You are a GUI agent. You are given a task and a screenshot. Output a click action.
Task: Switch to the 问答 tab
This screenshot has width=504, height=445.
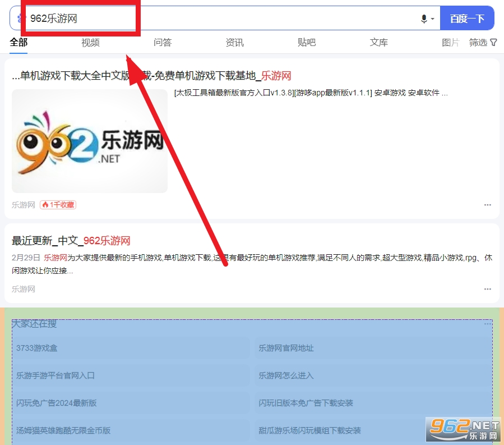click(x=163, y=43)
